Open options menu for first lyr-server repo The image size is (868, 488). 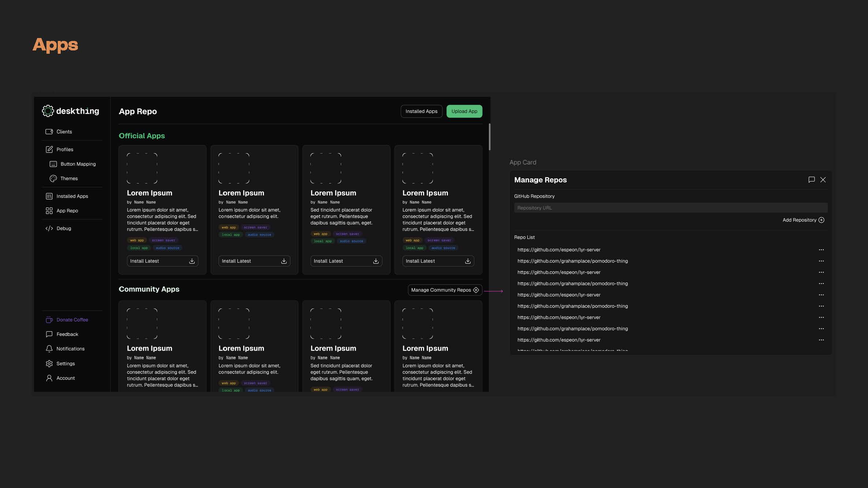821,250
